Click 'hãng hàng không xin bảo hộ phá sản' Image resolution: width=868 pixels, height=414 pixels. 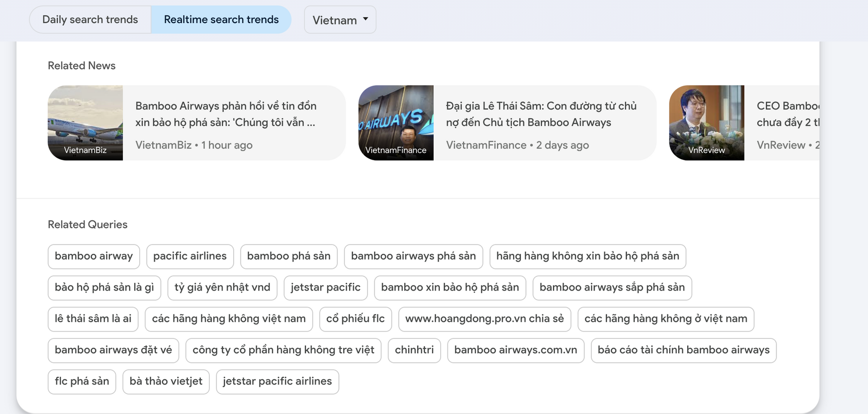tap(588, 257)
